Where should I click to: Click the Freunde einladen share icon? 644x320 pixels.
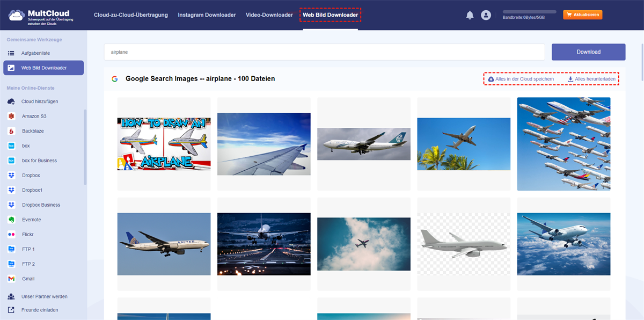[11, 310]
